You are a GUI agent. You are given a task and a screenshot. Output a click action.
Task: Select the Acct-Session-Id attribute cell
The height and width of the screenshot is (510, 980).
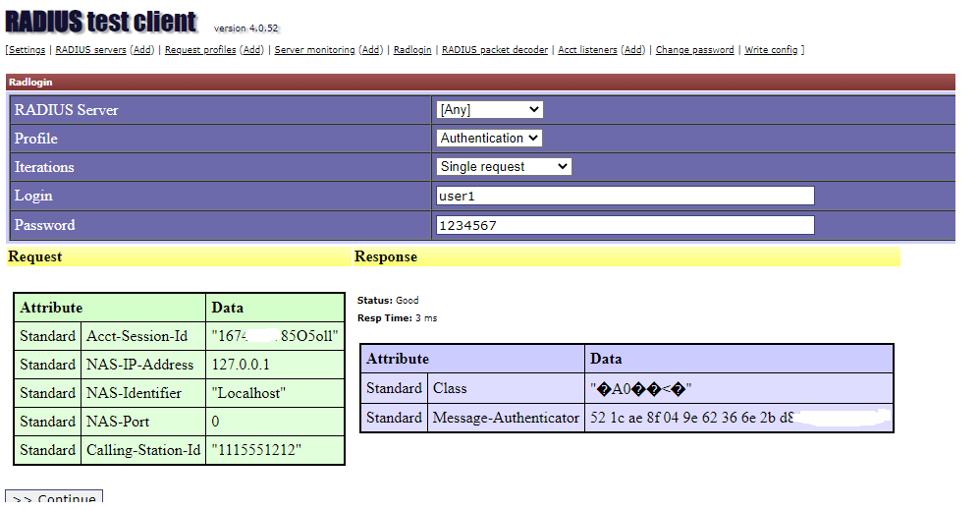[x=143, y=336]
